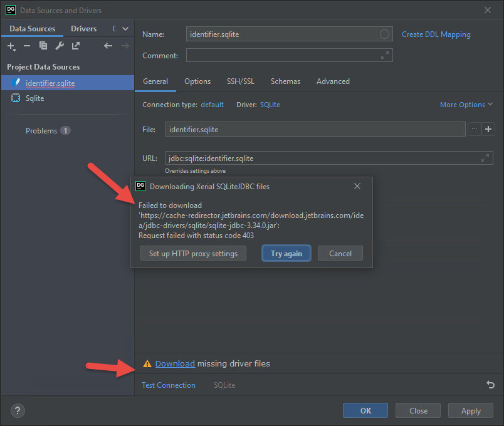Click Download missing driver files link
Screen dimensions: 504x426
175,363
